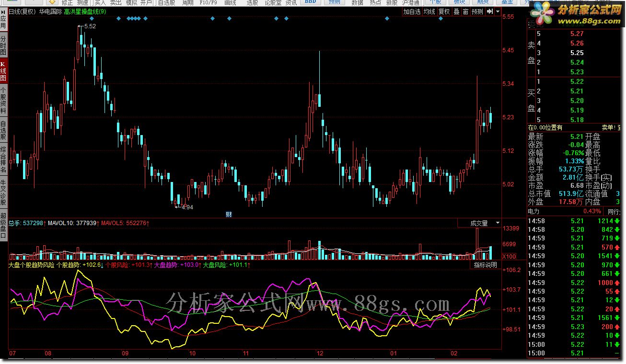
Task: Click the 测速 toolbar item
Action: point(82,2)
